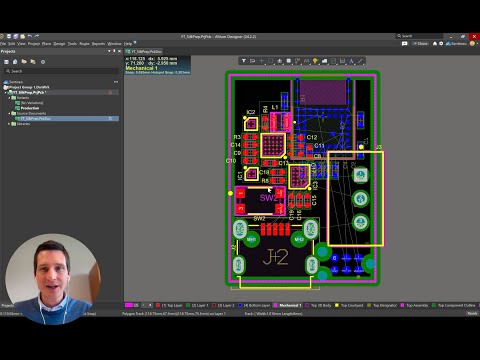Select the Top Designator layer tab
Viewport: 480px width, 360px height.
(382, 305)
